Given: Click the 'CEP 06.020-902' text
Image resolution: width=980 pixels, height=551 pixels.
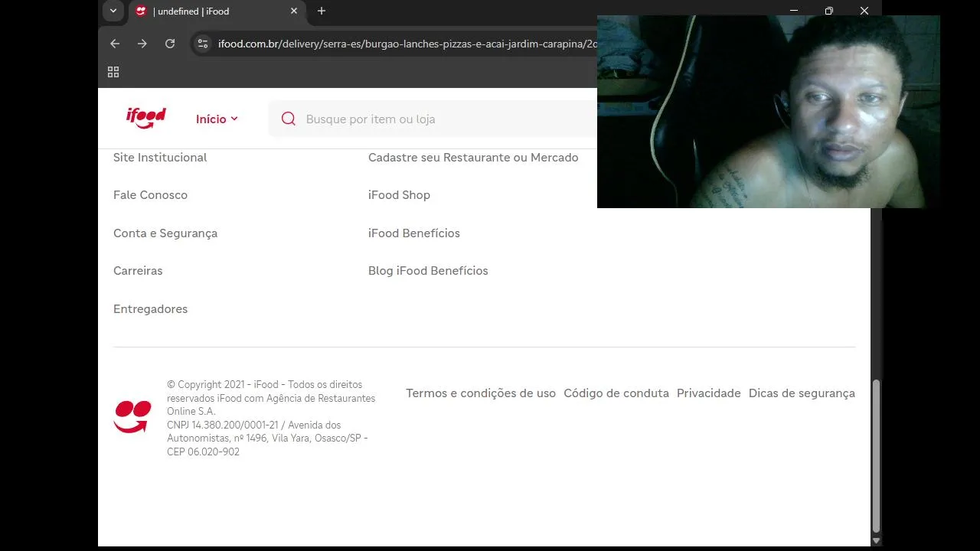Looking at the screenshot, I should (x=203, y=452).
